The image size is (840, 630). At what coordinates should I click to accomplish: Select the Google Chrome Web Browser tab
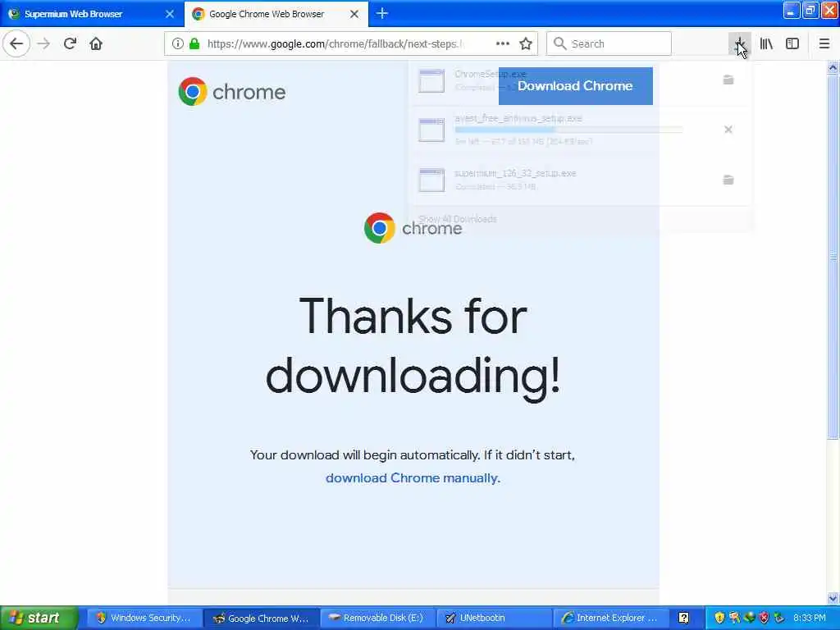click(276, 14)
